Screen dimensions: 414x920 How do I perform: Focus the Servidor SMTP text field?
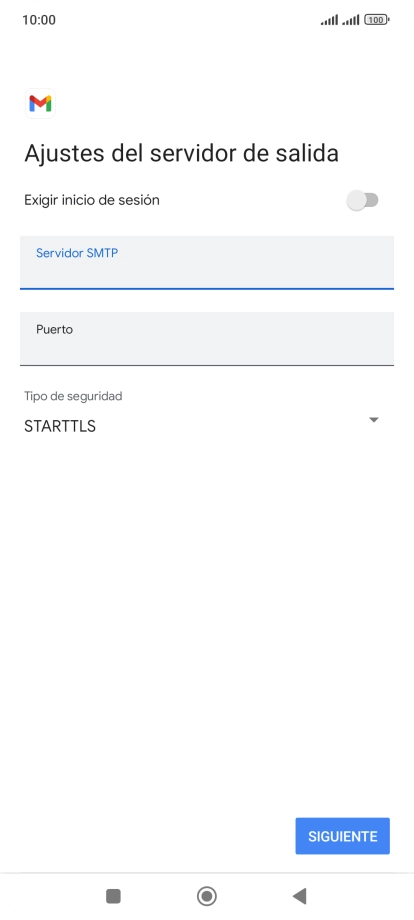click(206, 262)
